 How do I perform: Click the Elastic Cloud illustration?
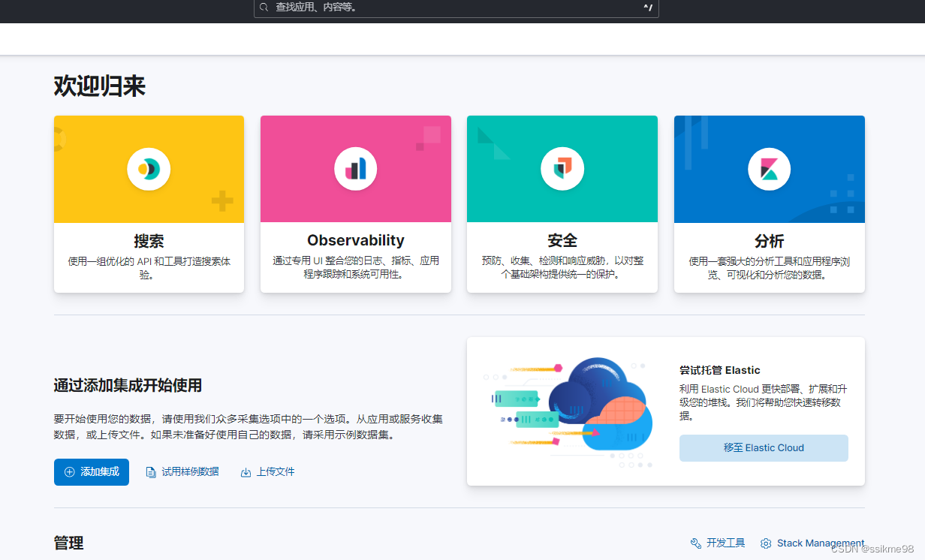569,411
